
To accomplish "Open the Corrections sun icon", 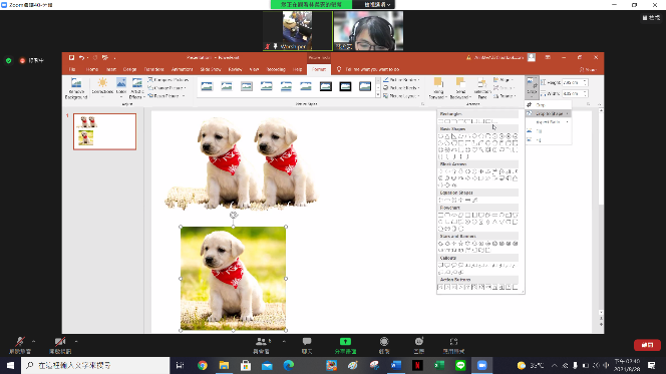I will (102, 83).
